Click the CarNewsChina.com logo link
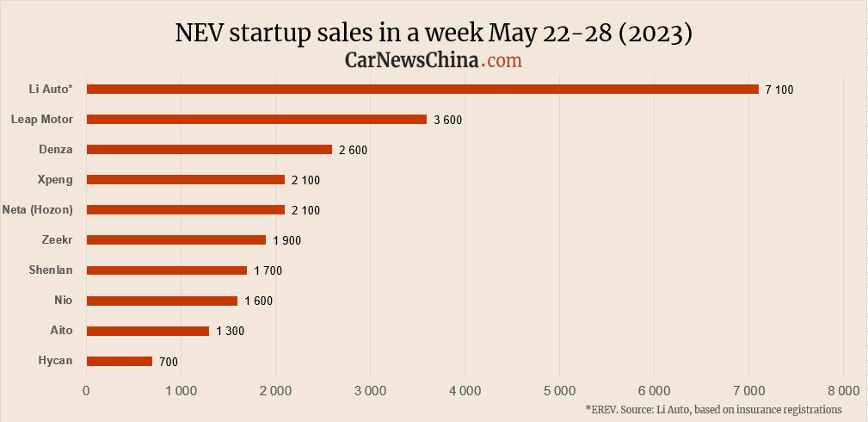Viewport: 868px width, 422px height. tap(434, 60)
